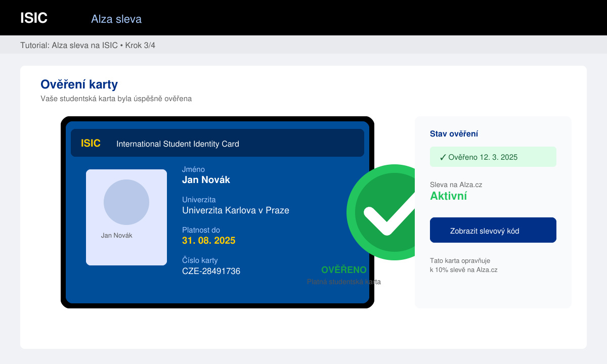Viewport: 607px width, 364px height.
Task: Click the green OVĚŘENO stamp text
Action: pos(344,270)
